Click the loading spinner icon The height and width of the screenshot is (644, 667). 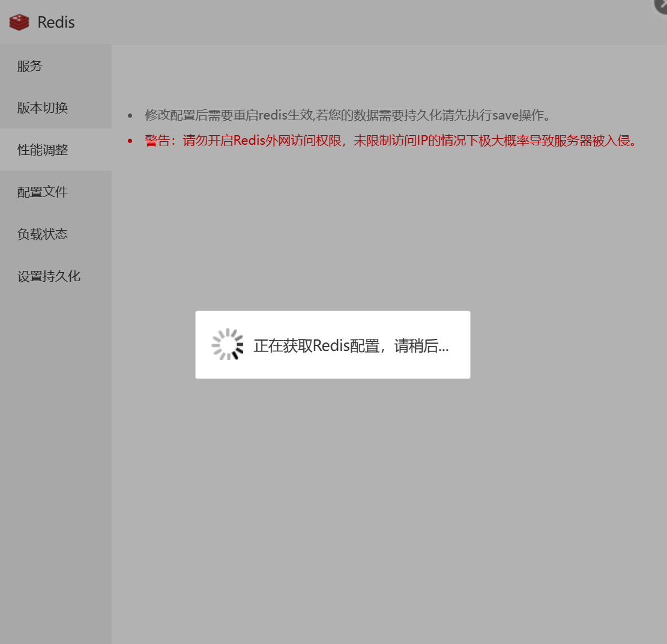coord(228,344)
